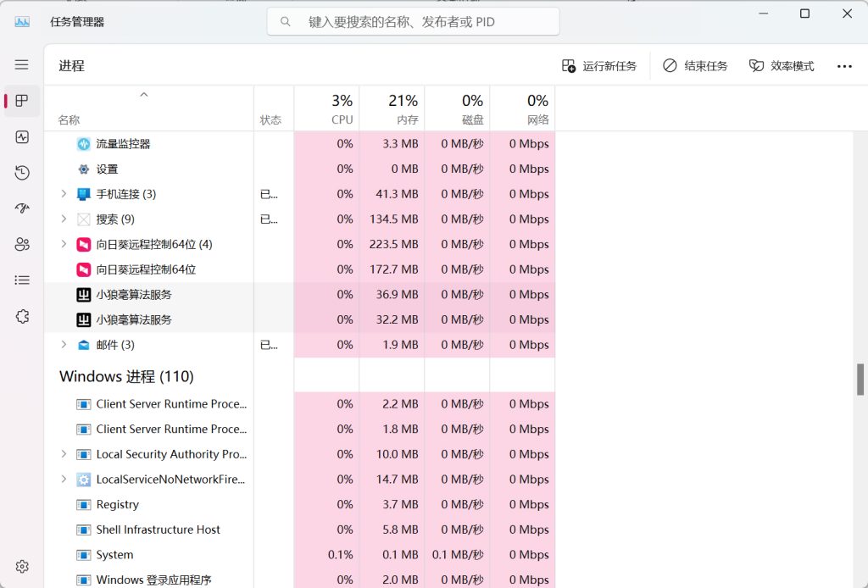868x588 pixels.
Task: Click the Shell Infrastructure Host icon
Action: [84, 530]
